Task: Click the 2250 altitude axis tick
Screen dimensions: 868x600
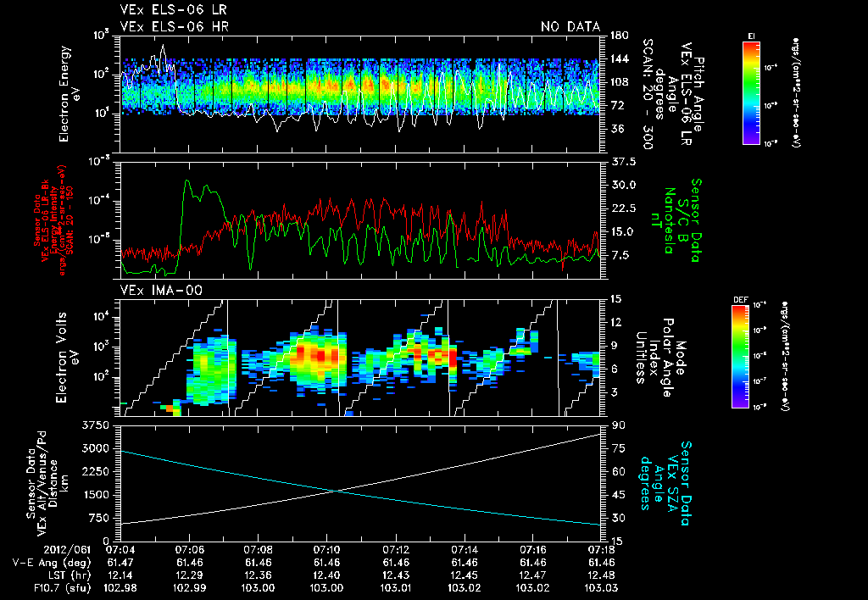Action: (x=95, y=471)
